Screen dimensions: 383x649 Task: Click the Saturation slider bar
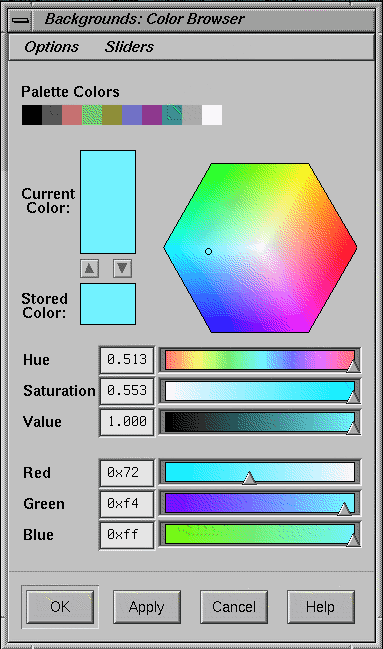pyautogui.click(x=260, y=391)
